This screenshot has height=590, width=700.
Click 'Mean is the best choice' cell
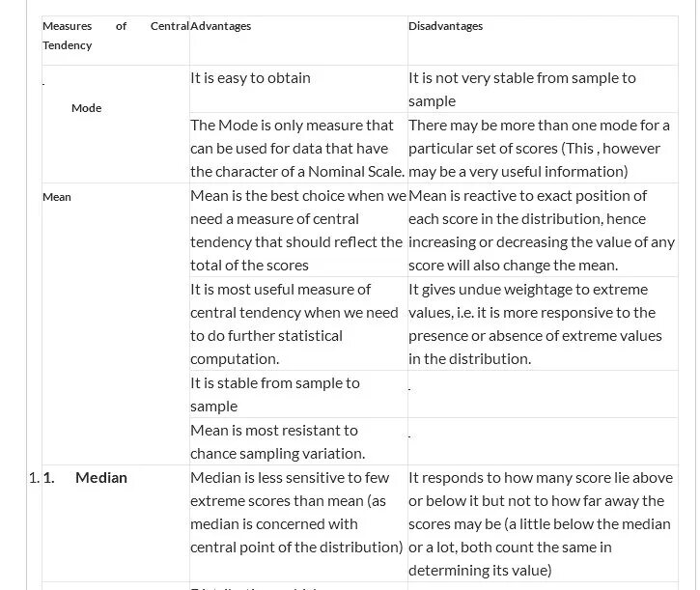[297, 230]
